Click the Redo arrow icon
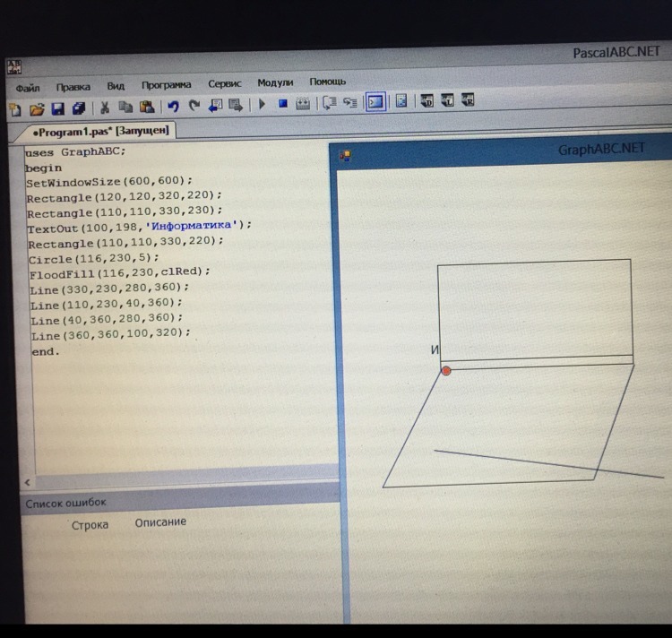 194,106
